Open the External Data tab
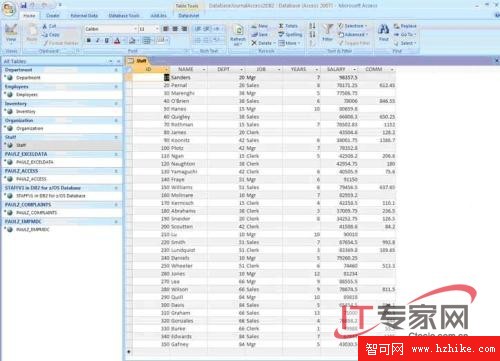Image resolution: width=500 pixels, height=361 pixels. pos(84,15)
